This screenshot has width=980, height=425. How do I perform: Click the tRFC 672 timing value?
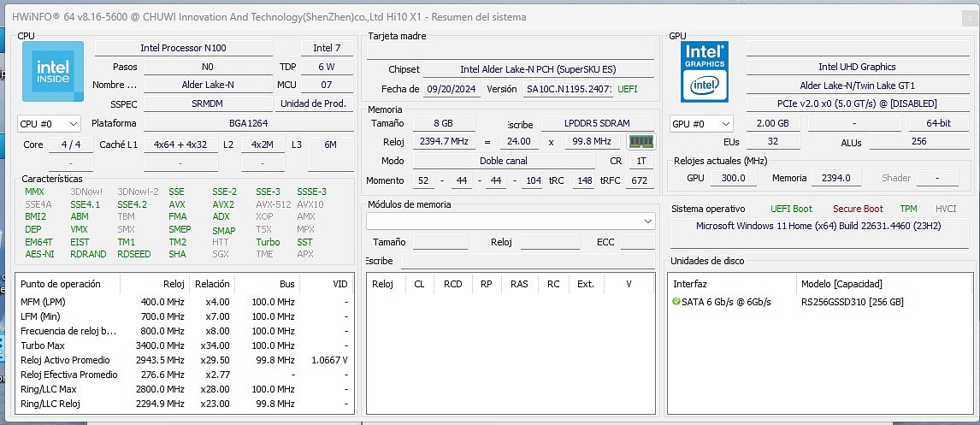click(640, 180)
